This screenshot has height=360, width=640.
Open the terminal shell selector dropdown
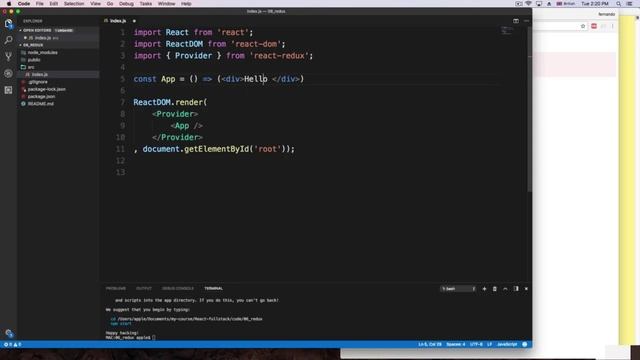(x=458, y=289)
